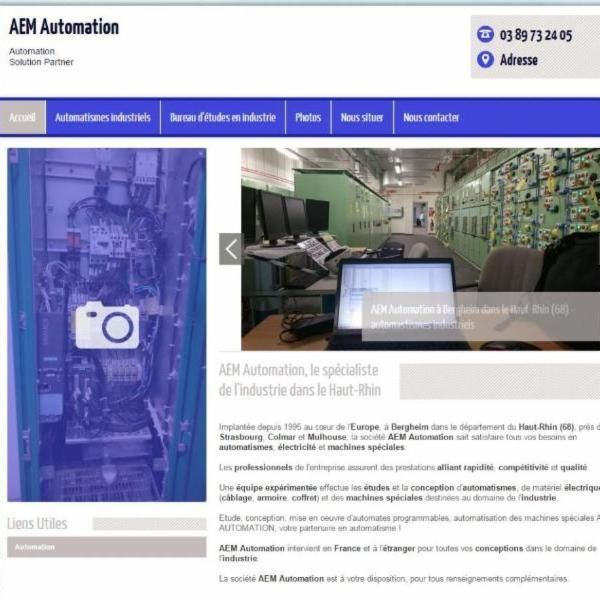Go to the previous slide with the left arrow
The width and height of the screenshot is (600, 600).
click(x=230, y=249)
